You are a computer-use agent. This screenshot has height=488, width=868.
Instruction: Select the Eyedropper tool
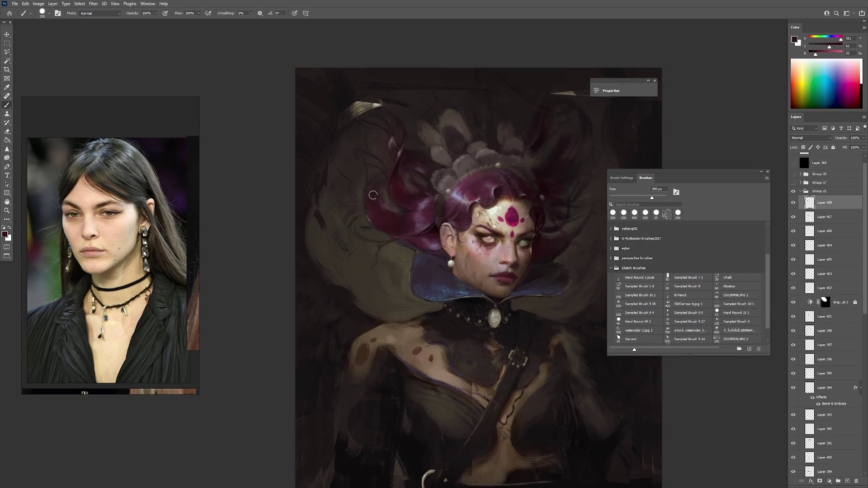(7, 87)
